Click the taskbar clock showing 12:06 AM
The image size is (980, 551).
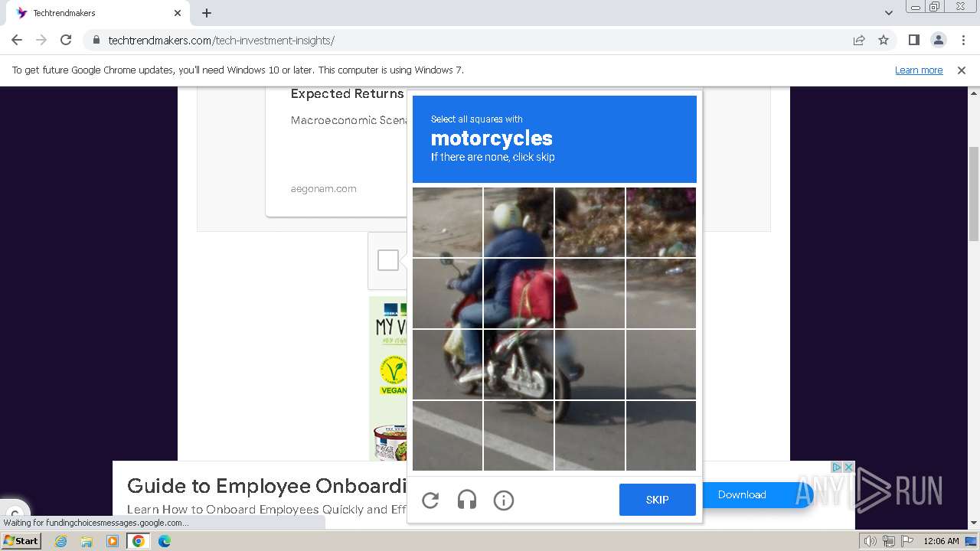(941, 541)
